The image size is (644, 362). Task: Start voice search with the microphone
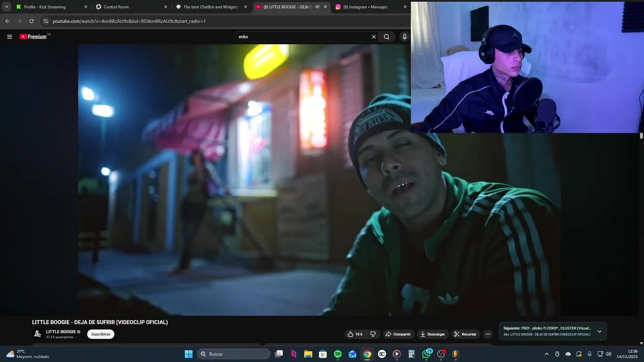click(x=405, y=37)
